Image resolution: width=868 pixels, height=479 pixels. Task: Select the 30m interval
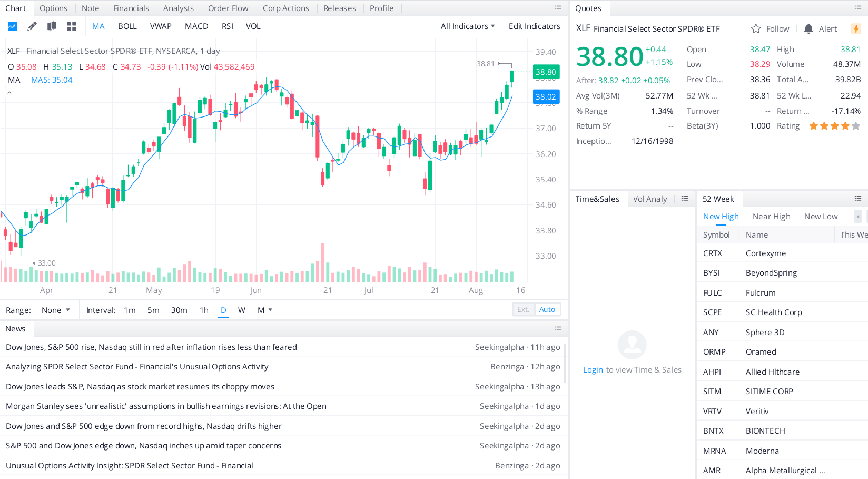pos(179,310)
